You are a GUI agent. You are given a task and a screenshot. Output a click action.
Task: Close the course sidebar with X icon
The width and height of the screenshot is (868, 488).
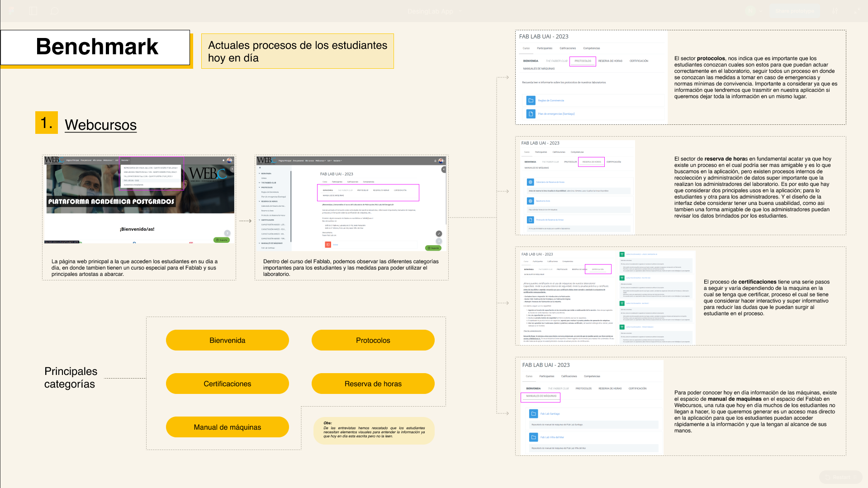pos(260,167)
